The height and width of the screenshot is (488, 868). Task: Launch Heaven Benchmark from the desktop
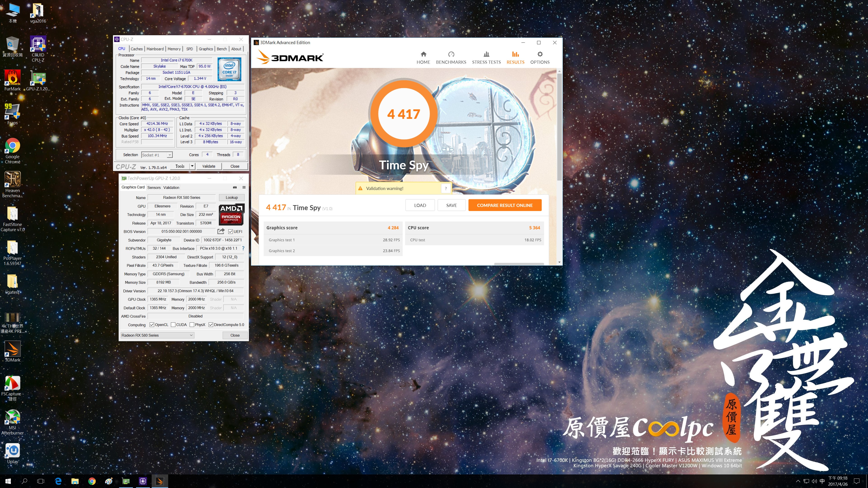click(12, 184)
